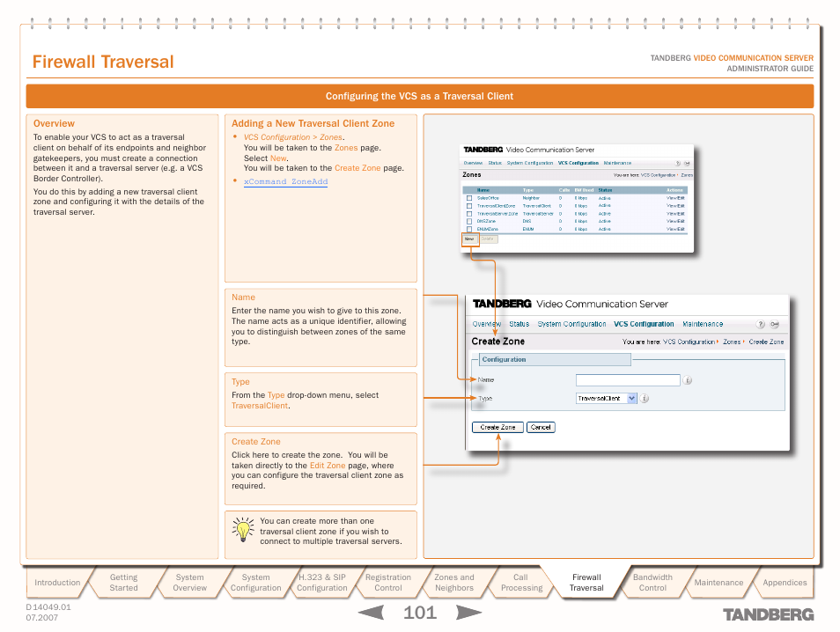
Task: Go to the previous page arrow
Action: click(x=371, y=612)
